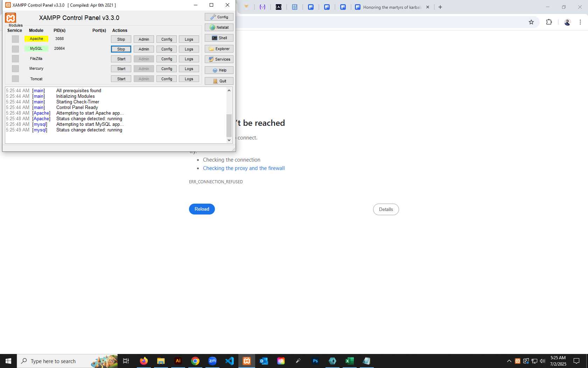The height and width of the screenshot is (368, 588).
Task: Click the orange XAMPP logo in panel
Action: [10, 18]
